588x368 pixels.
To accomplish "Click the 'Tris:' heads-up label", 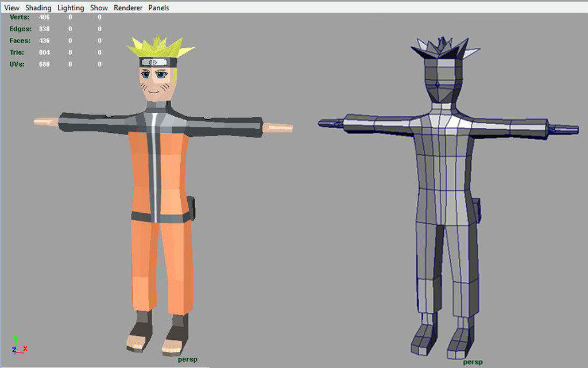I will tap(17, 52).
